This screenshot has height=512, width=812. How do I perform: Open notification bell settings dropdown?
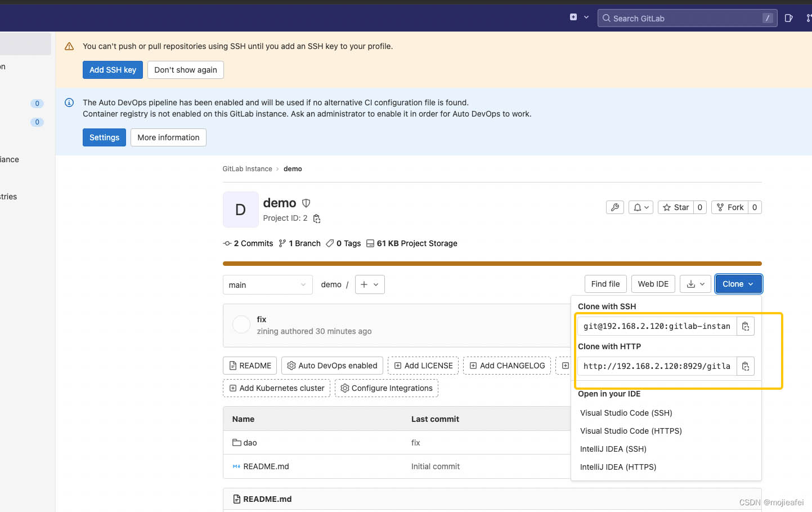(x=641, y=207)
